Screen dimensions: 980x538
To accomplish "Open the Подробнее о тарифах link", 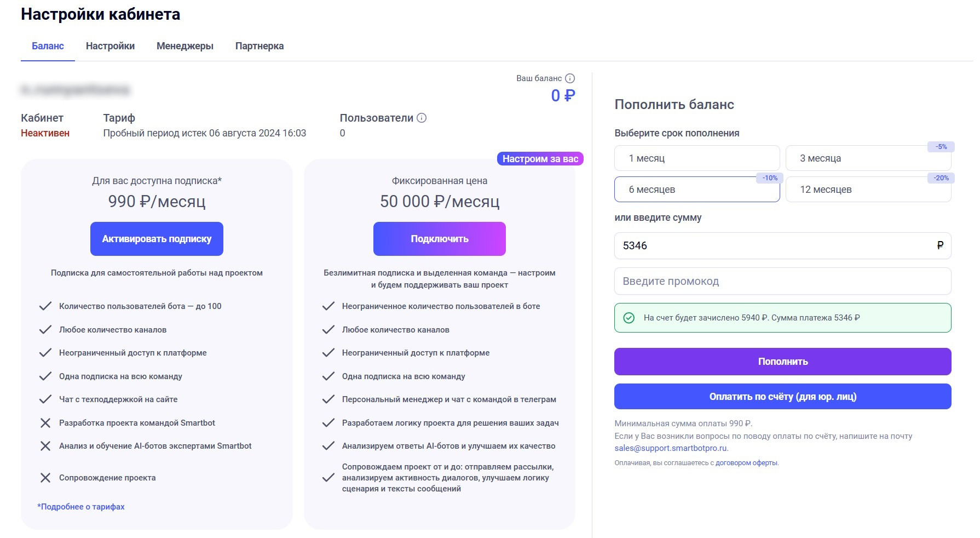I will point(81,507).
